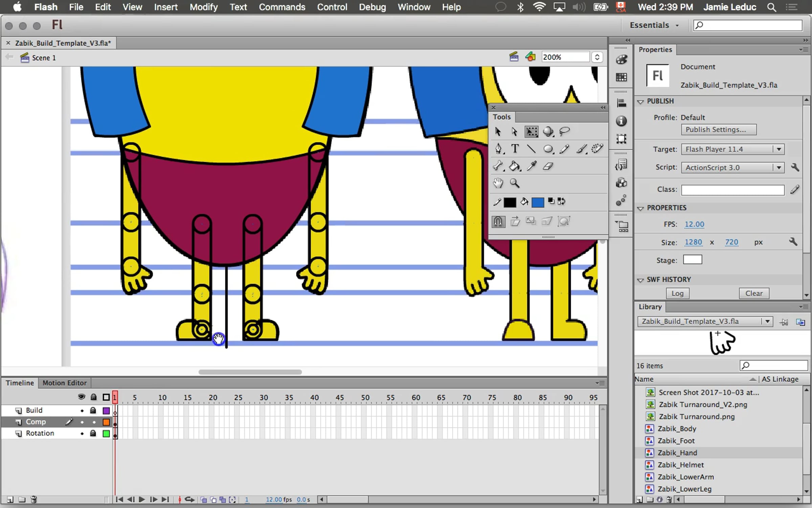
Task: Select the Free Transform tool
Action: 531,131
